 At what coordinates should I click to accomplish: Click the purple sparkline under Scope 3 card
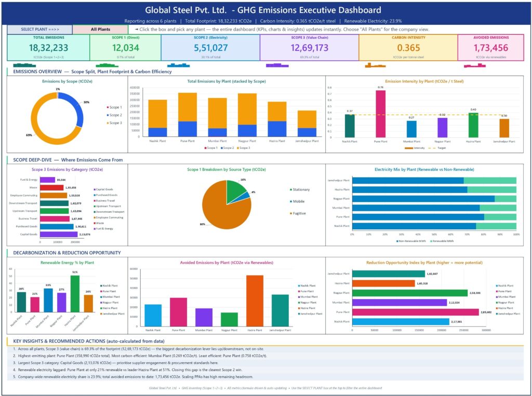(x=277, y=65)
